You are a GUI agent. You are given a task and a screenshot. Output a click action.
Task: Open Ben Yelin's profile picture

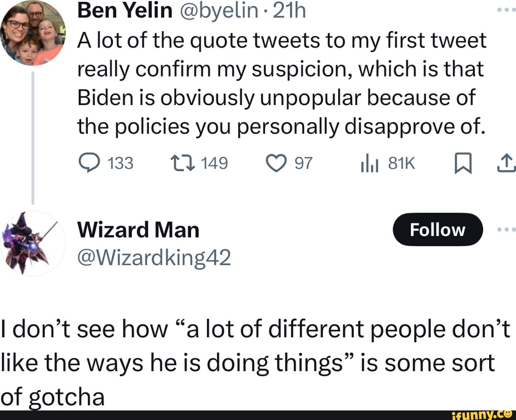pos(33,33)
